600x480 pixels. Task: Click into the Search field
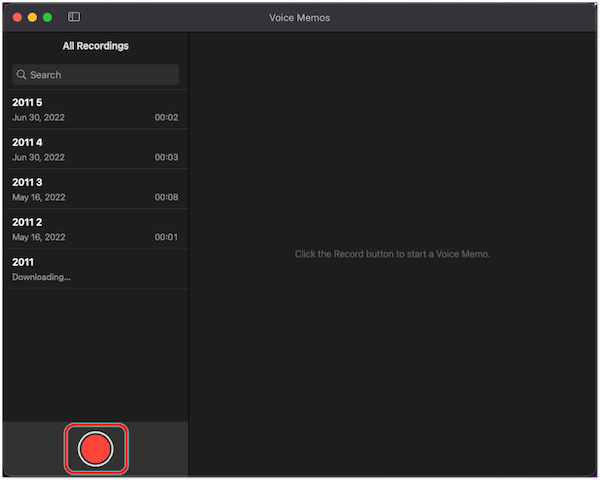click(x=96, y=75)
